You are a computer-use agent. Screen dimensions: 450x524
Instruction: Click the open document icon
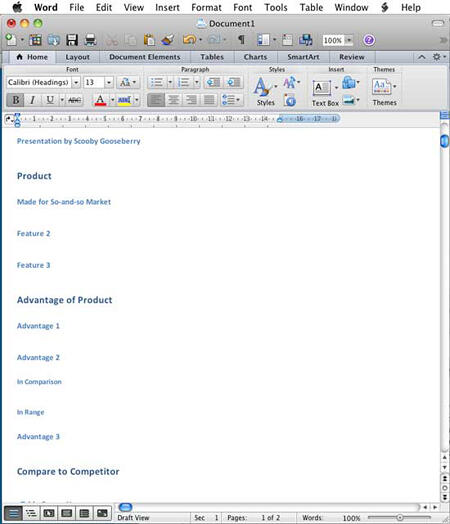click(x=53, y=40)
